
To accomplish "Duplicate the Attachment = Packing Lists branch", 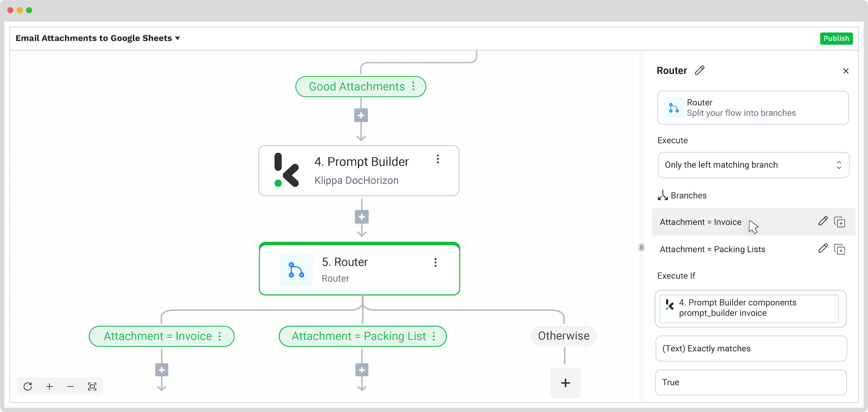I will pos(840,249).
